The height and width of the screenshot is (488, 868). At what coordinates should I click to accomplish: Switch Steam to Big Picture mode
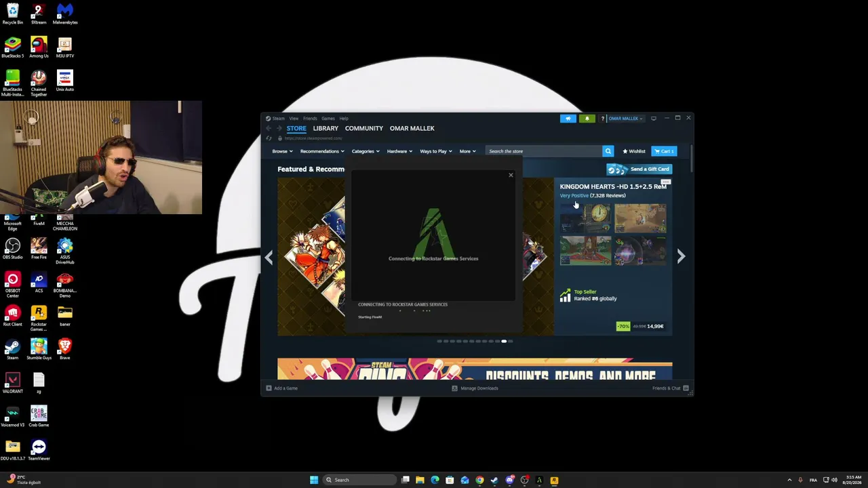(x=654, y=119)
